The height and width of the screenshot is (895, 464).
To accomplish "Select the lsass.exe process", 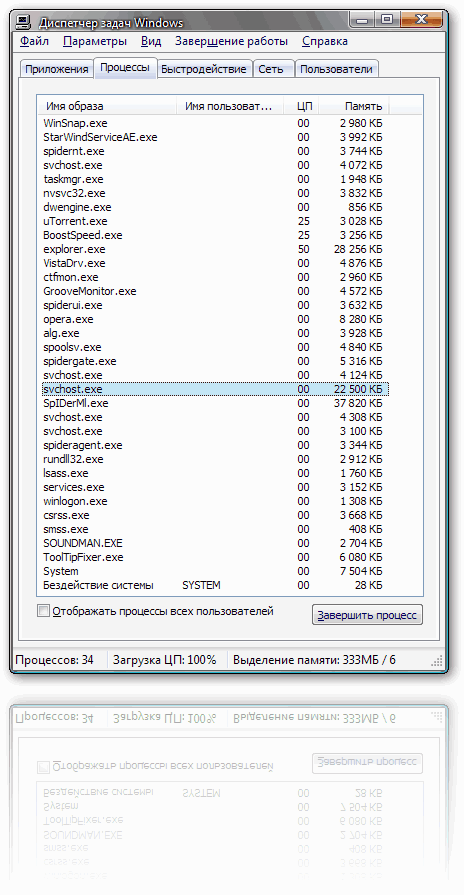I will (216, 473).
